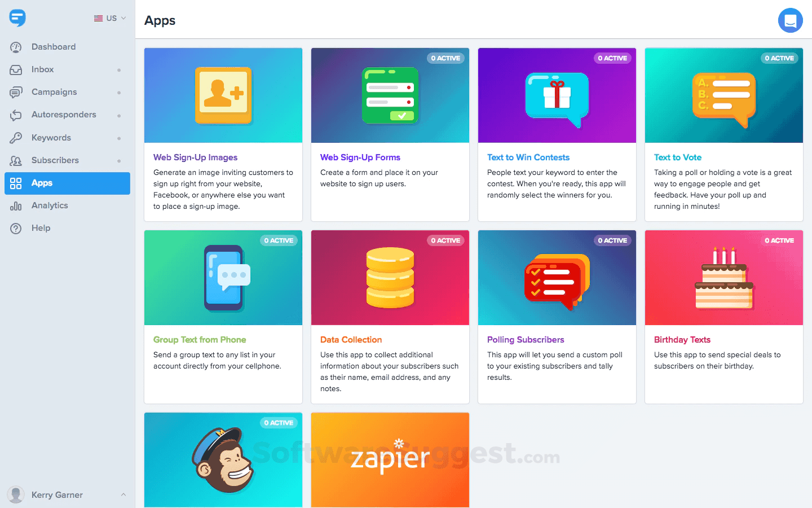Expand the Kerry Garner user menu chevron
The width and height of the screenshot is (812, 508).
coord(123,495)
